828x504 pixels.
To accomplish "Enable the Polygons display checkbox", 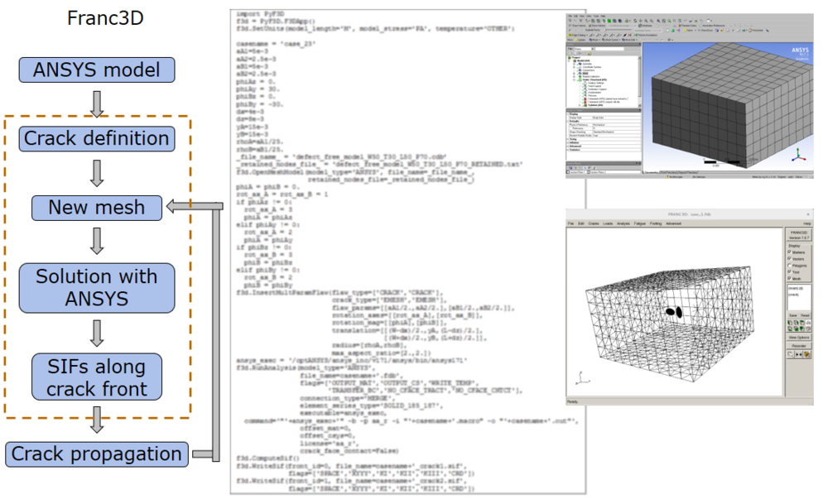I will pos(789,266).
